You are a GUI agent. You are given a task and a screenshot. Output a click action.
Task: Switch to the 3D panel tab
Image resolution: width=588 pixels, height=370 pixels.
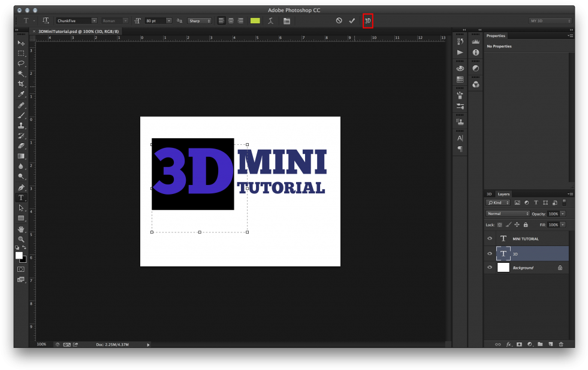tap(489, 194)
